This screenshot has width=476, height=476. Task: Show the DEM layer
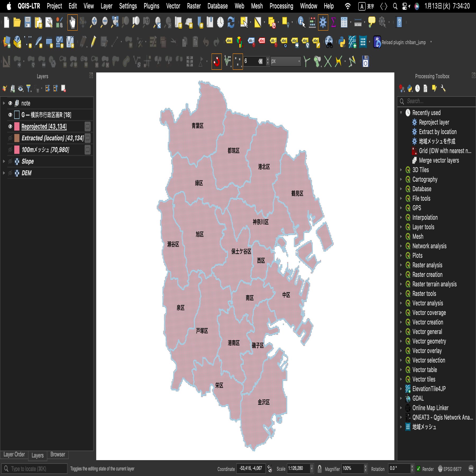[10, 173]
